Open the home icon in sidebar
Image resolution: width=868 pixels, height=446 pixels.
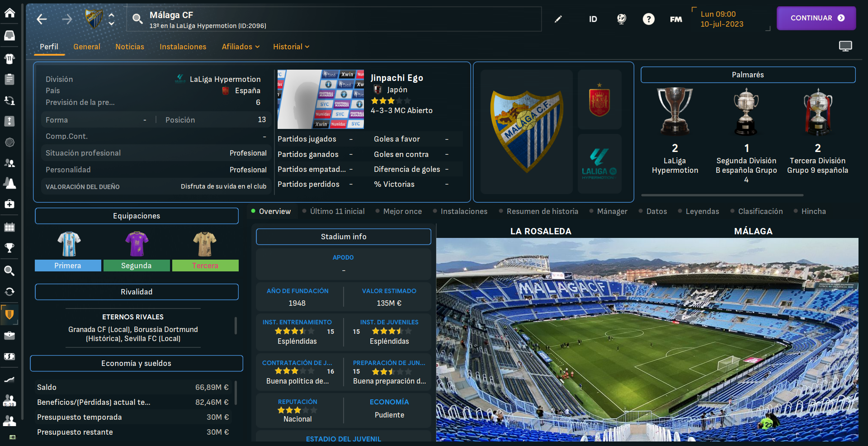9,13
